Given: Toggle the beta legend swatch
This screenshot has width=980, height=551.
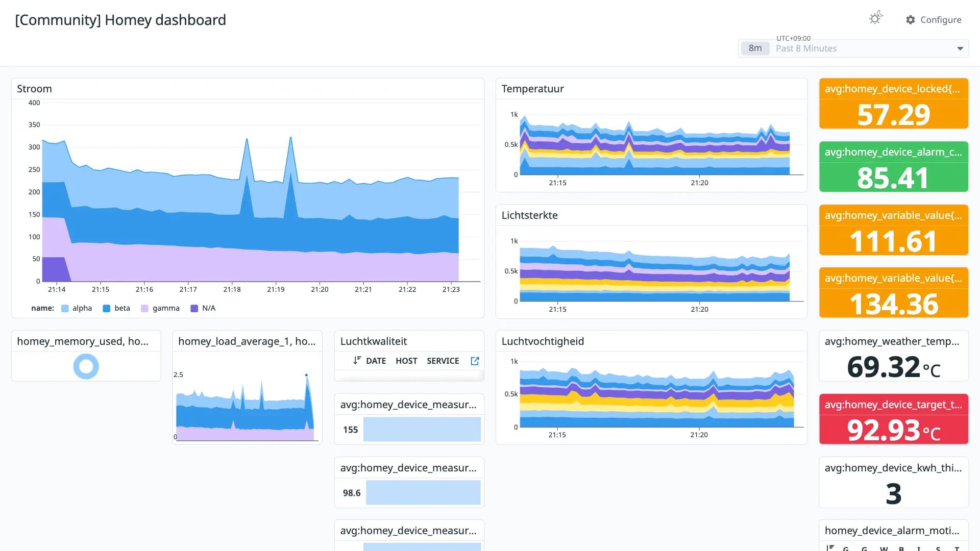Looking at the screenshot, I should tap(107, 308).
